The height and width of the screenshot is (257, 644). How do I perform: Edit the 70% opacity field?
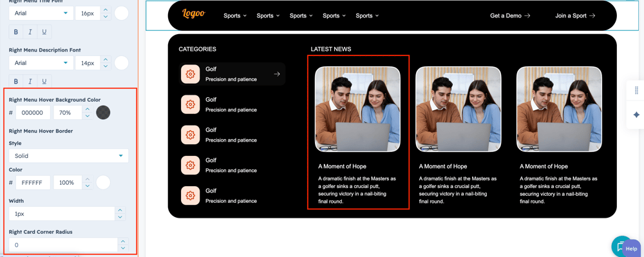(68, 113)
